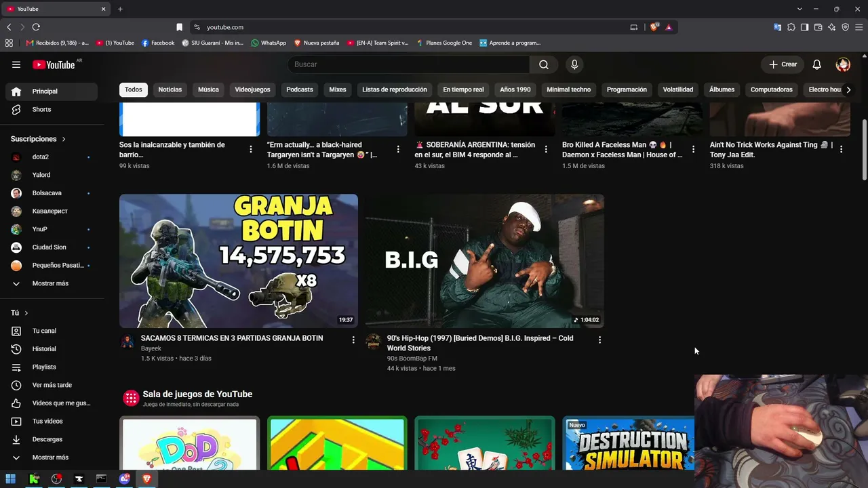
Task: Open Historial in the sidebar
Action: (52, 349)
